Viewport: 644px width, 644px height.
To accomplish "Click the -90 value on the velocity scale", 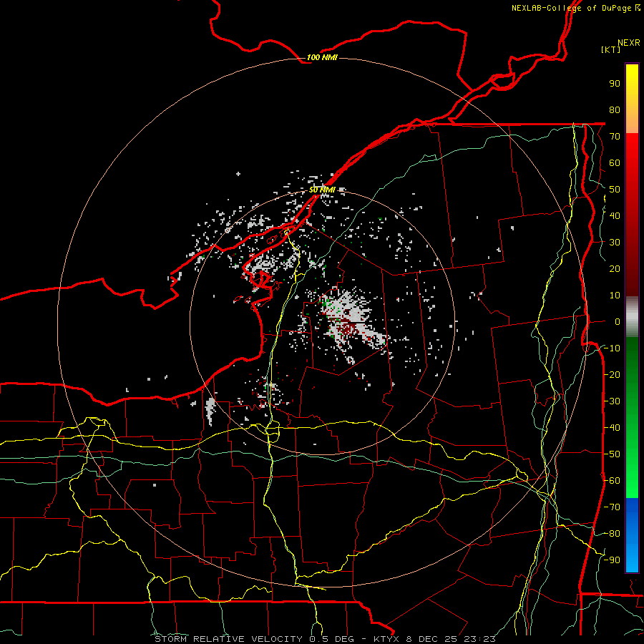I will click(612, 560).
